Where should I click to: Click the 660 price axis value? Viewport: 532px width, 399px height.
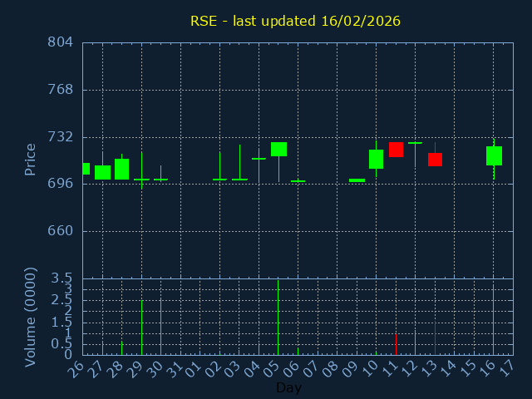60,231
